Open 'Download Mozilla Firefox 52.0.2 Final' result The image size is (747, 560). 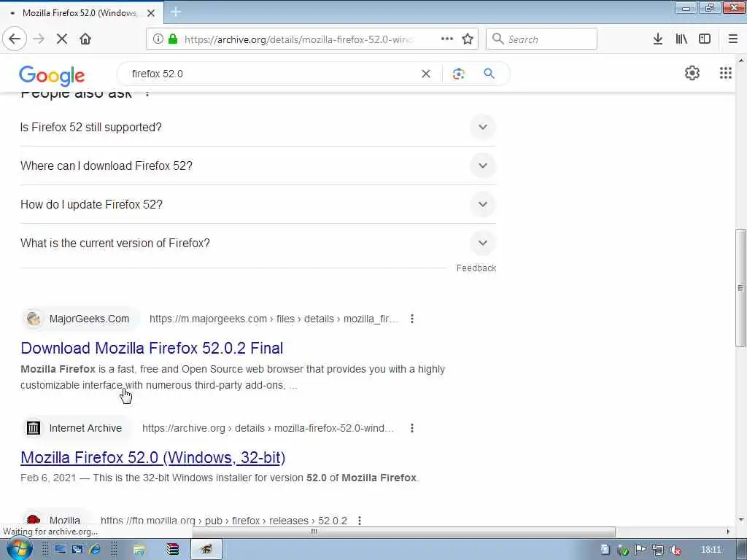pos(152,348)
